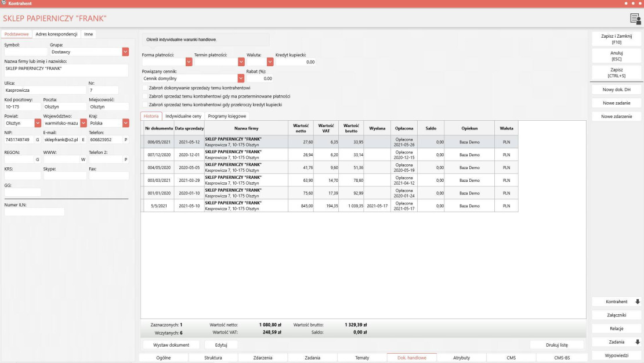Click the contractor card icon in the header

click(635, 19)
